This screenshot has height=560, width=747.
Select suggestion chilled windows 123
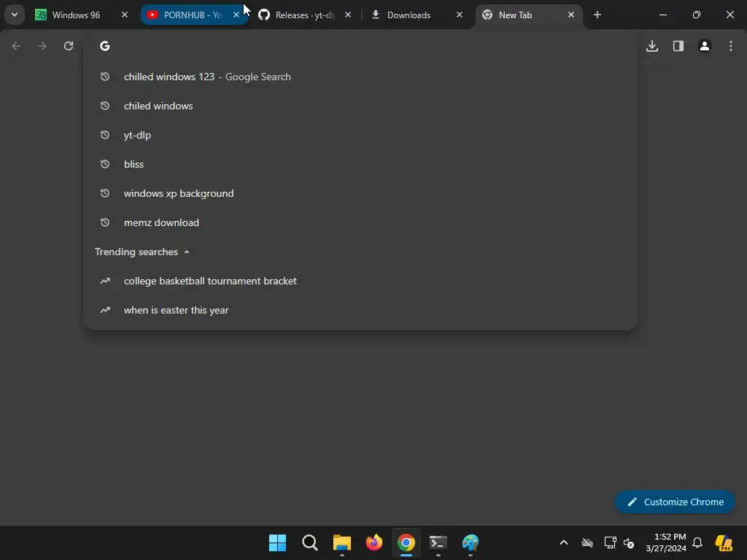click(x=360, y=77)
